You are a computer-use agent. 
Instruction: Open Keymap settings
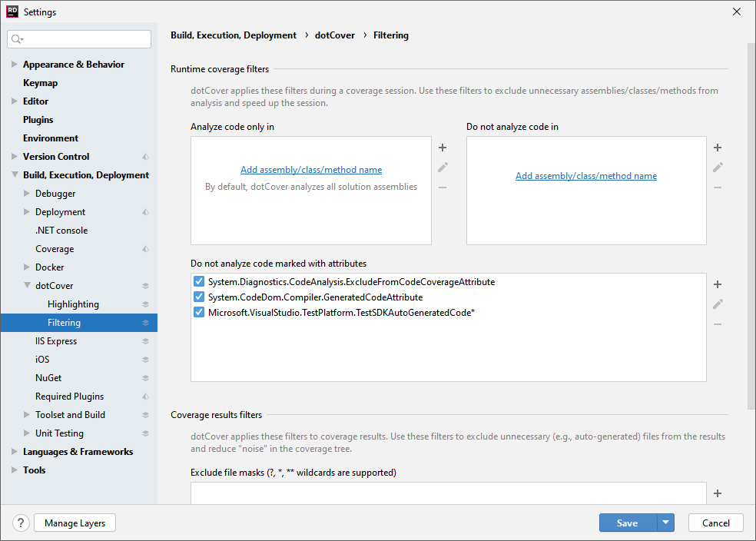click(41, 83)
